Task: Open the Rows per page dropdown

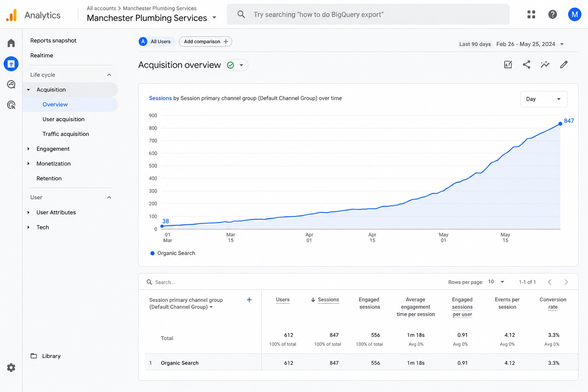Action: (496, 282)
